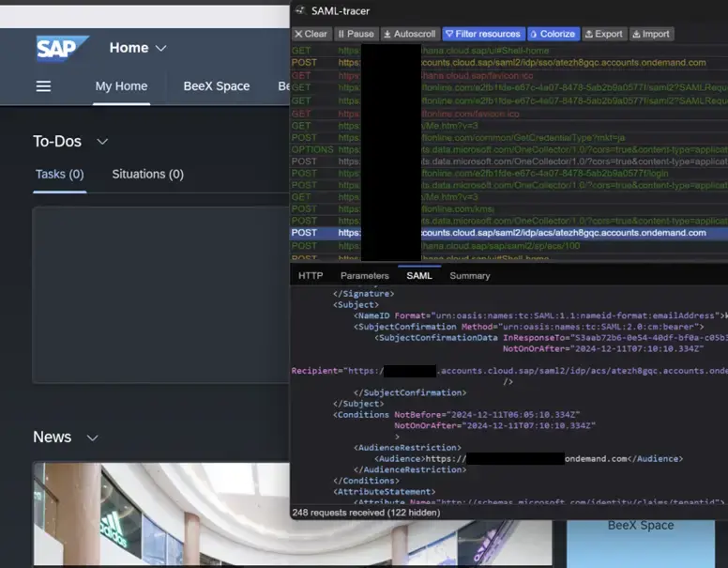Expand the Home dropdown chevron

coord(161,48)
